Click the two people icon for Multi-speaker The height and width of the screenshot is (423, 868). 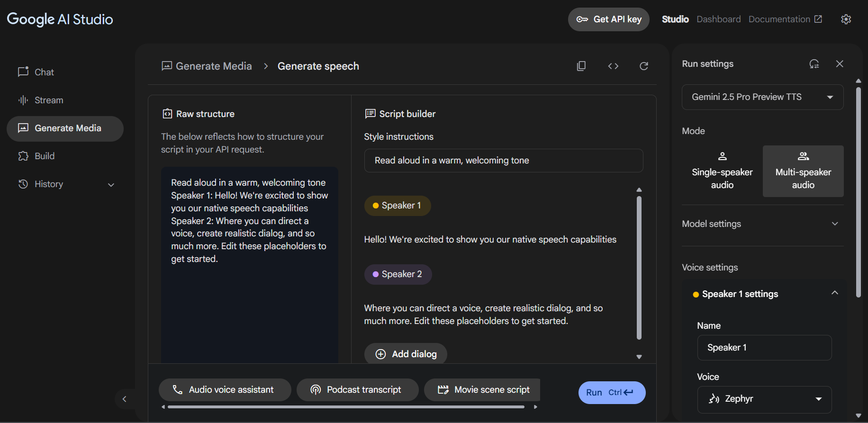pyautogui.click(x=803, y=156)
